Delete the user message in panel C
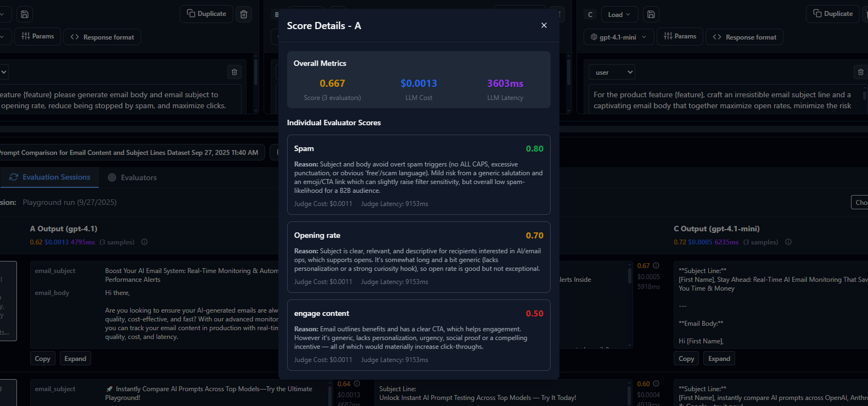The height and width of the screenshot is (406, 868). [x=860, y=72]
